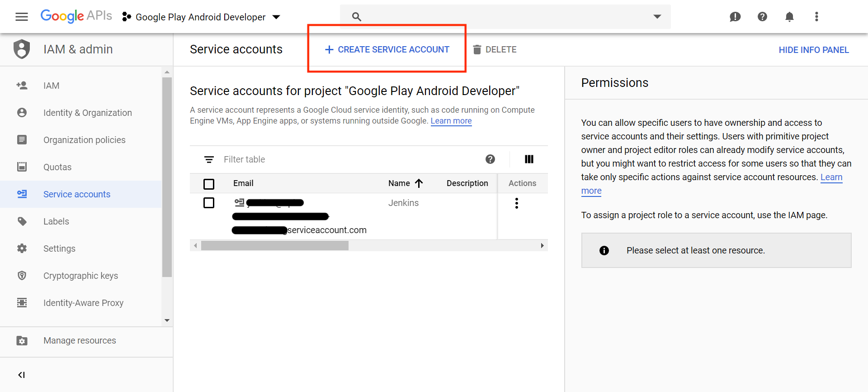868x392 pixels.
Task: Click sidebar scrollbar down arrow
Action: [167, 320]
